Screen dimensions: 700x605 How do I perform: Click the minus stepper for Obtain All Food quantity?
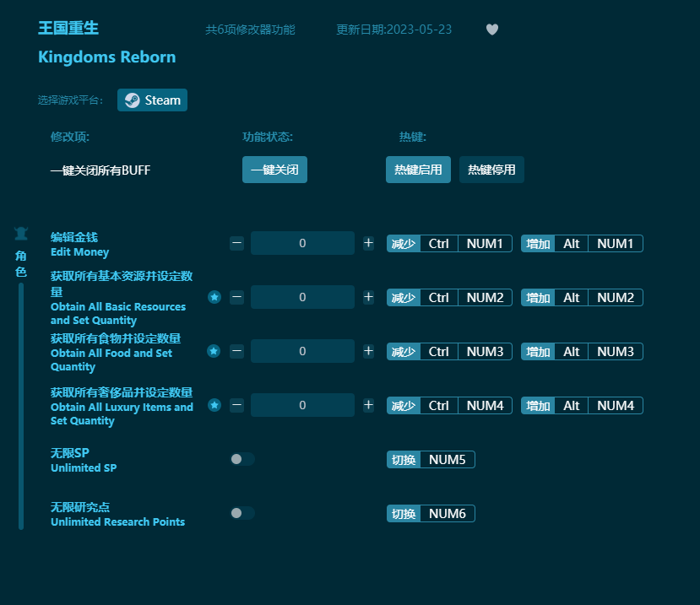point(236,351)
